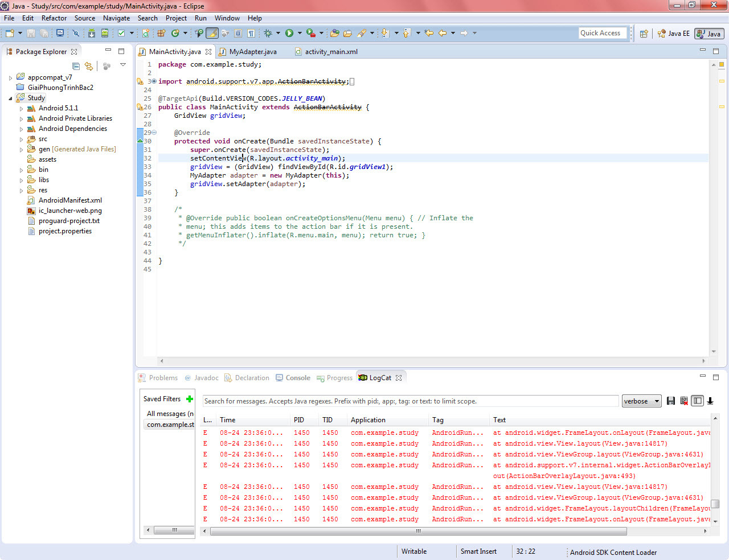Toggle Link with Editor in Package Explorer
Image resolution: width=729 pixels, height=560 pixels.
pos(89,66)
